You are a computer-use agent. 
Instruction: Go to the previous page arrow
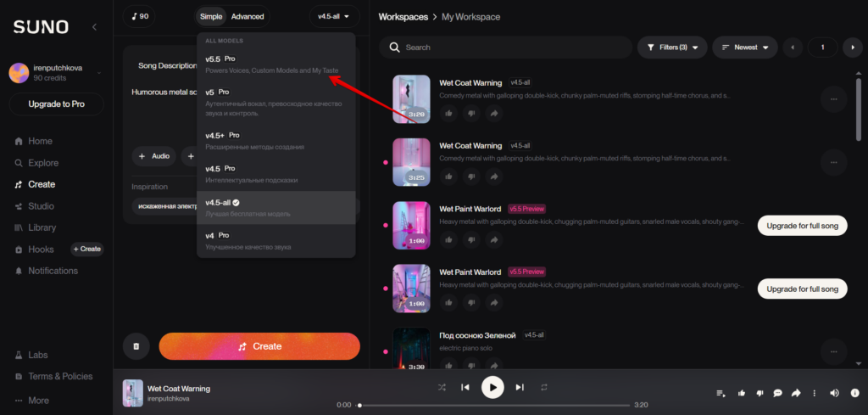tap(793, 48)
